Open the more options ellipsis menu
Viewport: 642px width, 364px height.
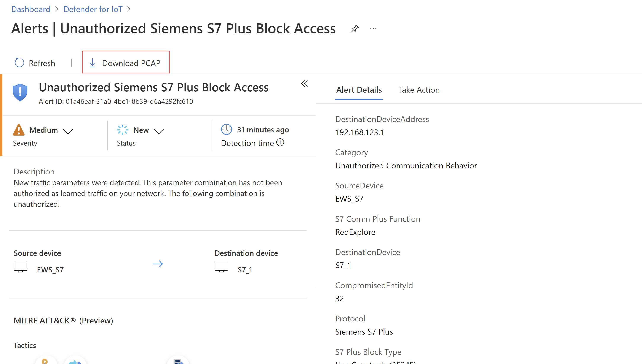pos(373,29)
